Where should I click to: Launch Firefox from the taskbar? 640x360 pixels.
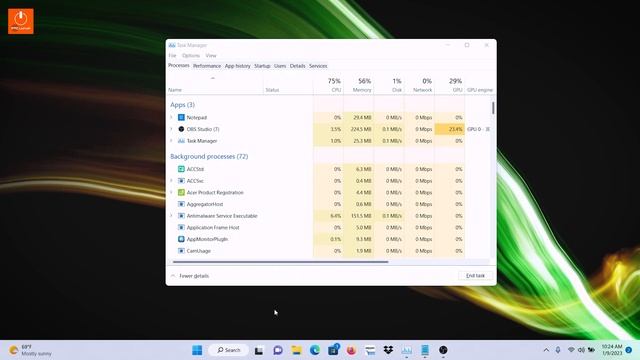click(351, 350)
